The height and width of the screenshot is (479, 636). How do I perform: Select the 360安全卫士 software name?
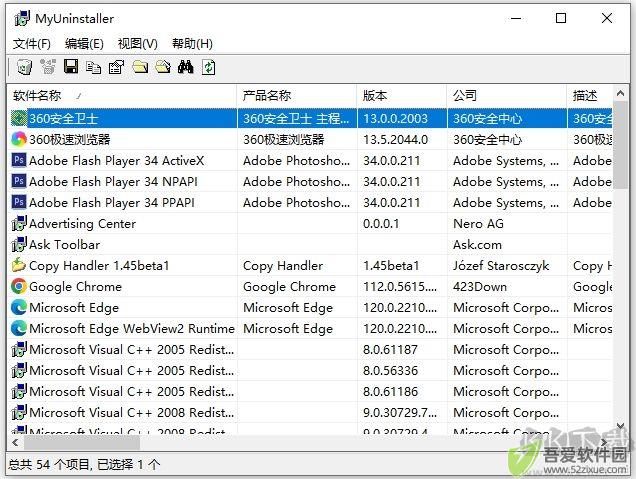point(63,118)
